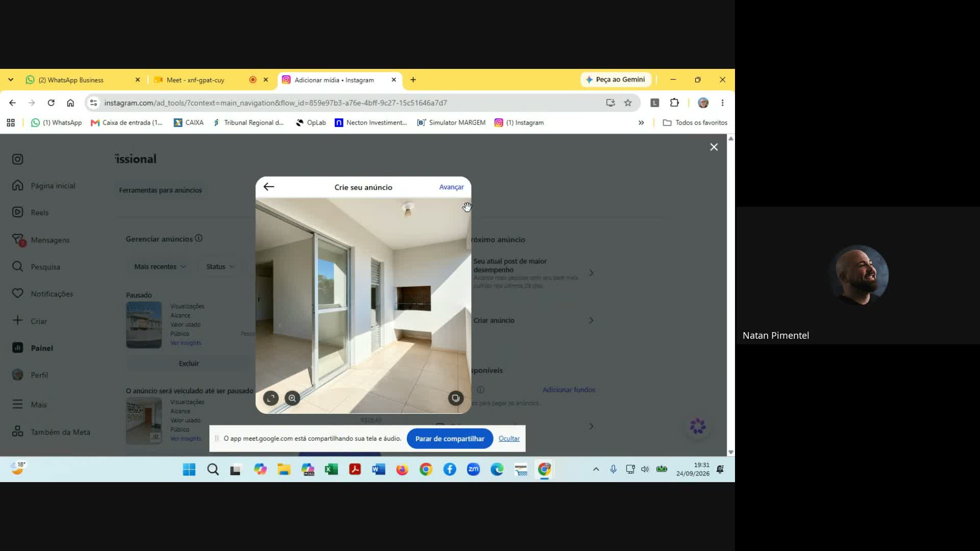Open Todos os favoritos folder

[x=695, y=122]
